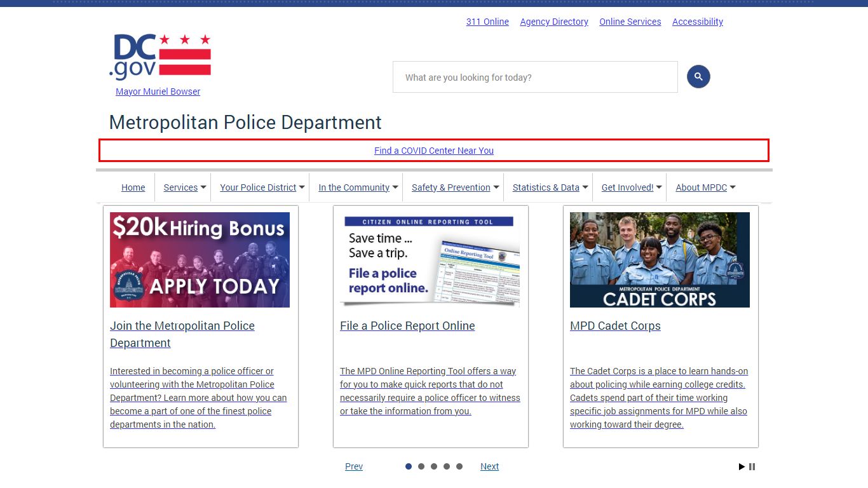Open the Get Involved! menu link
Image resolution: width=868 pixels, height=488 pixels.
tap(628, 187)
